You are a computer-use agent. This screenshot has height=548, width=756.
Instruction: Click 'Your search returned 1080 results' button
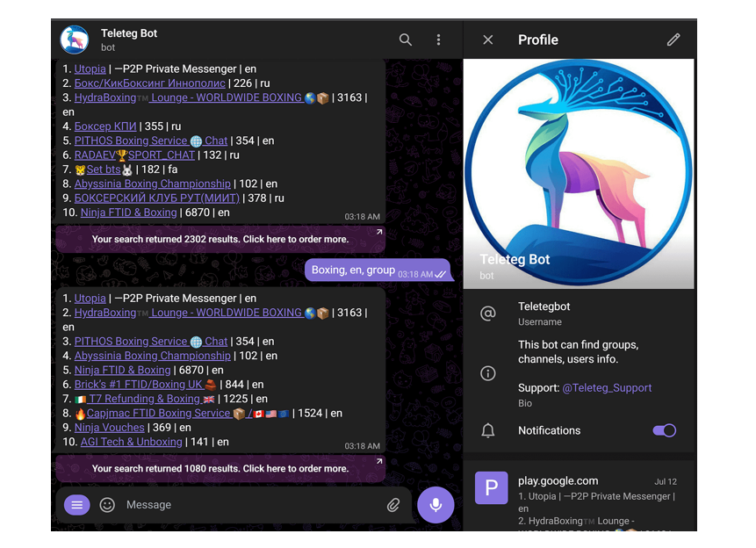coord(220,468)
